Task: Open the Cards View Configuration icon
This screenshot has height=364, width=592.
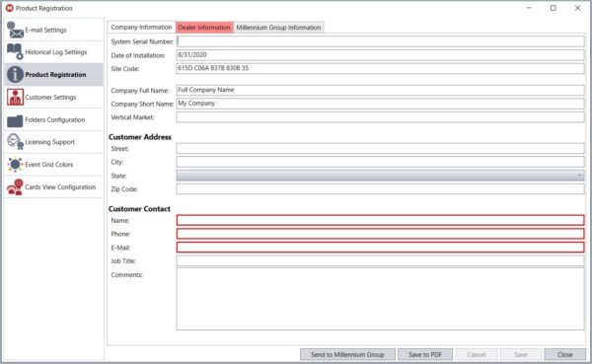Action: point(15,187)
